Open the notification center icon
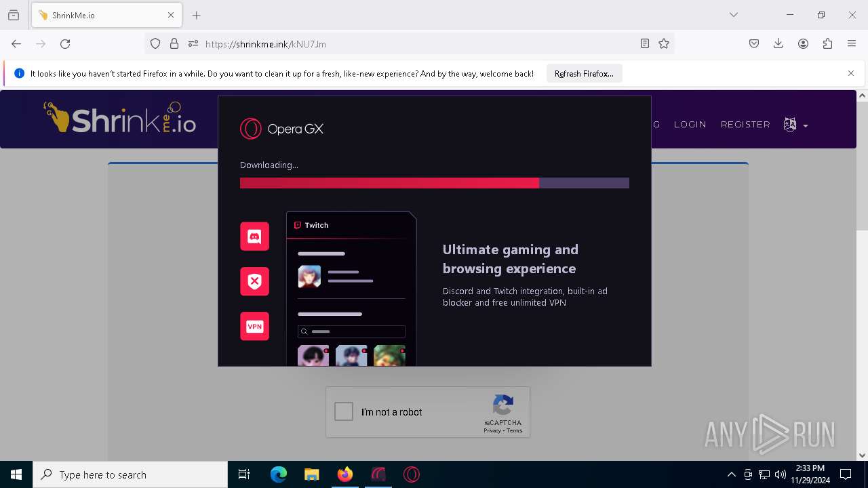The image size is (868, 488). coord(846,474)
